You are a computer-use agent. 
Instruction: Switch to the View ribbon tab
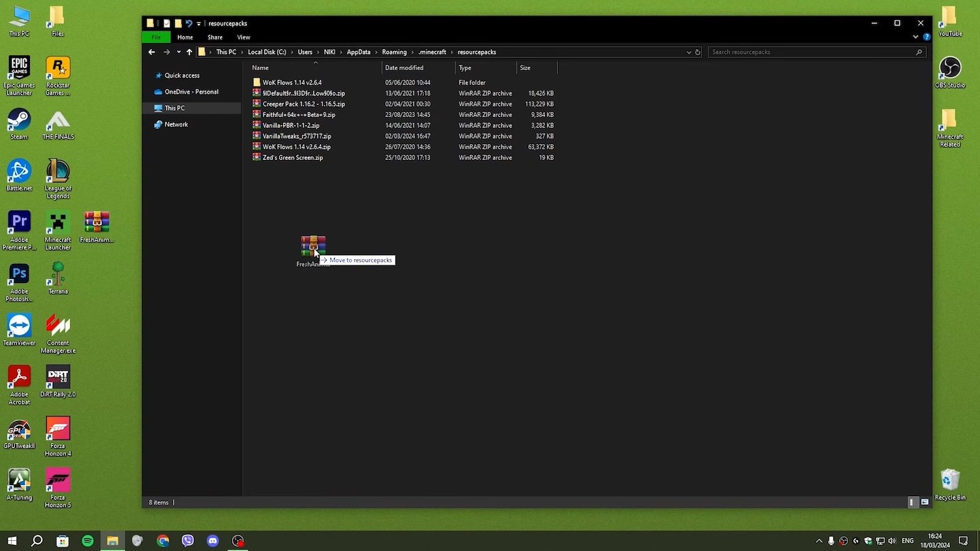pyautogui.click(x=244, y=37)
